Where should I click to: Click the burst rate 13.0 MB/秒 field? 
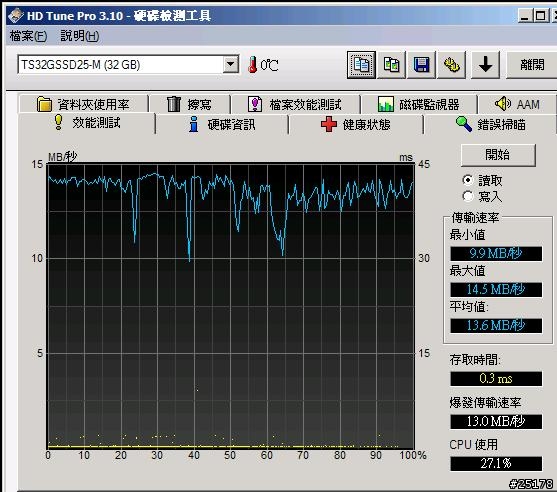[496, 422]
